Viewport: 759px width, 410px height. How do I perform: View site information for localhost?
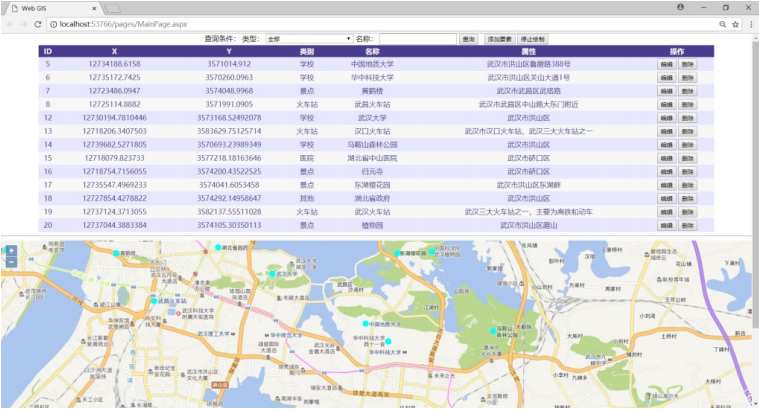pyautogui.click(x=53, y=24)
